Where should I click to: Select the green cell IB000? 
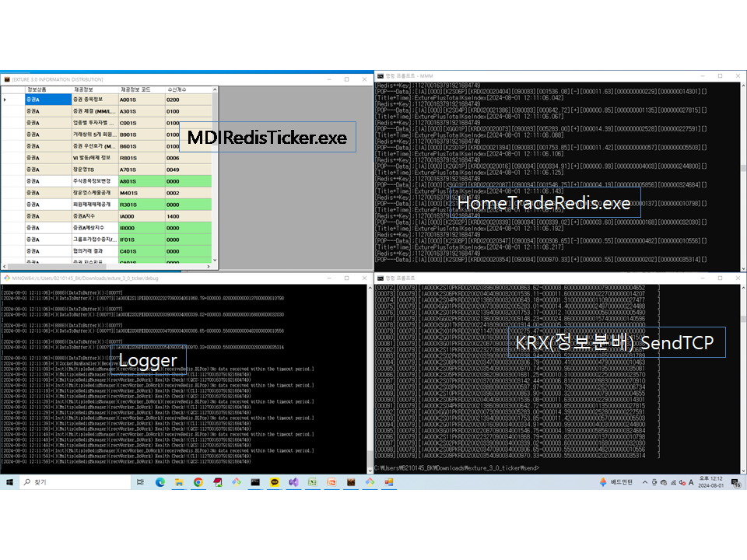[x=142, y=228]
